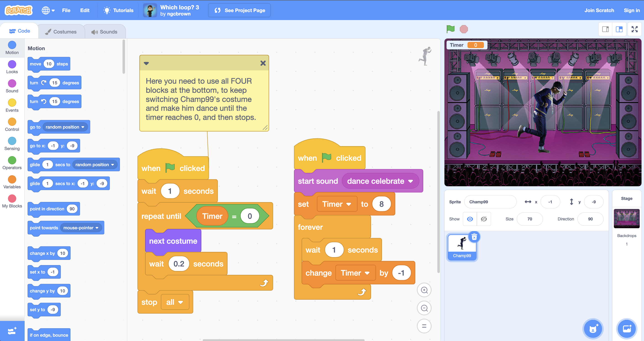Open glide secs to random position dropdown
The height and width of the screenshot is (341, 644).
[95, 165]
